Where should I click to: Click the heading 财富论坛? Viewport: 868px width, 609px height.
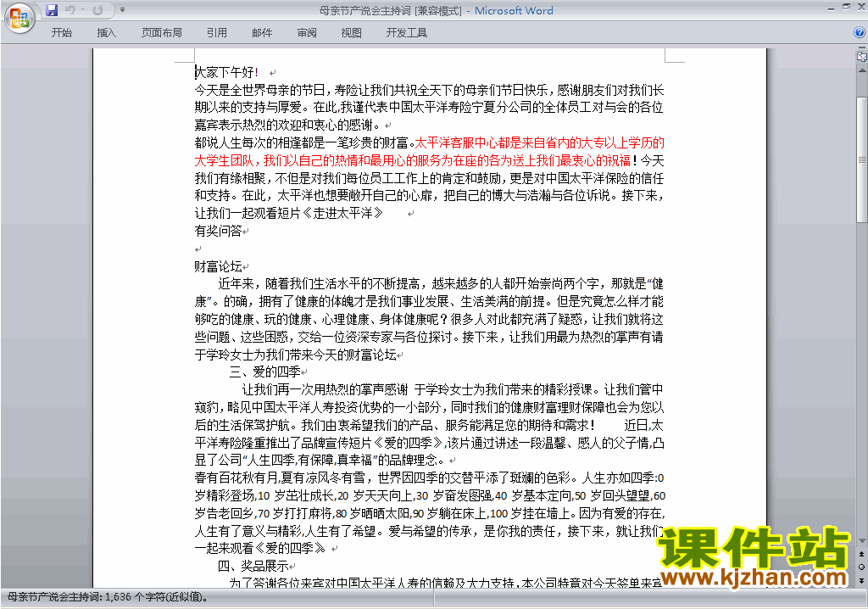pos(218,266)
